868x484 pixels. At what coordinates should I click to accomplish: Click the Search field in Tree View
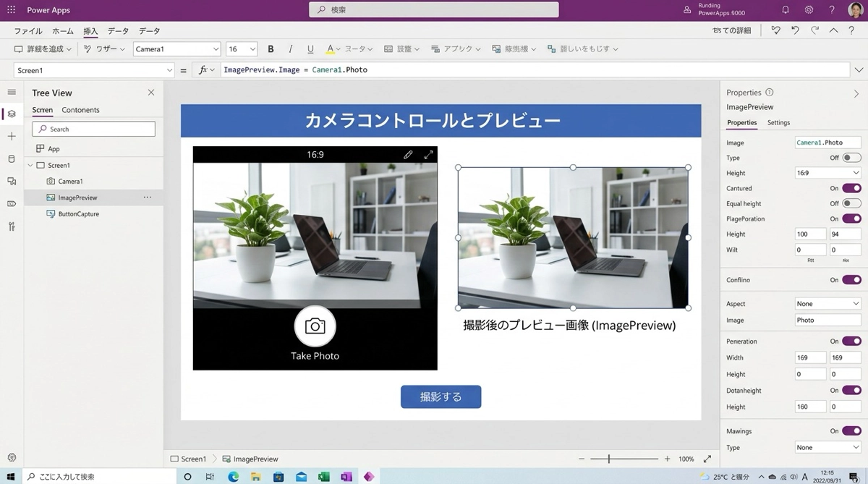click(93, 128)
